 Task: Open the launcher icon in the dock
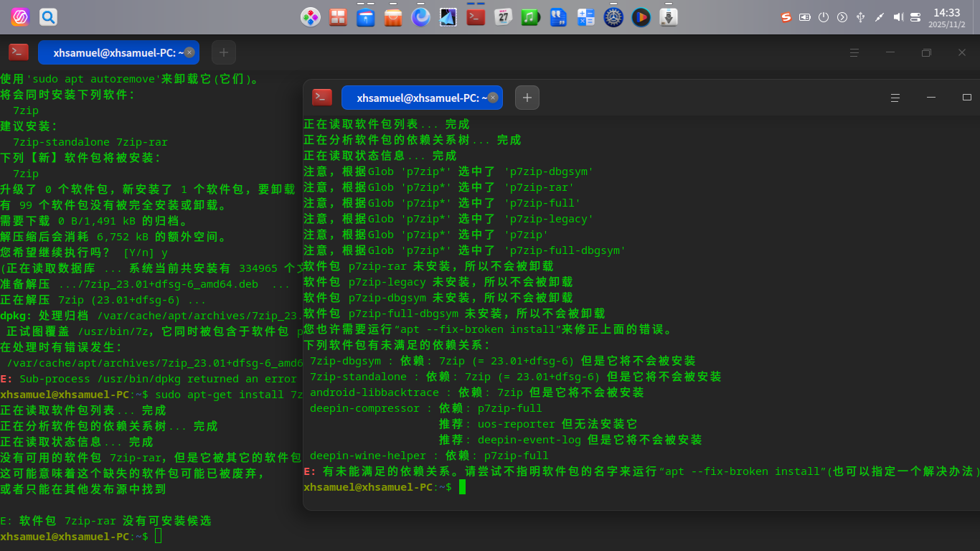310,17
